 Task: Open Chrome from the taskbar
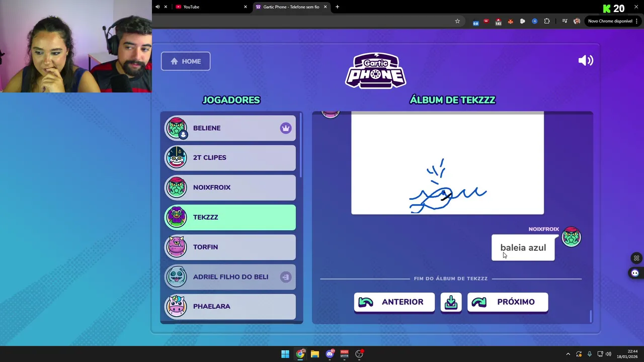(x=300, y=354)
